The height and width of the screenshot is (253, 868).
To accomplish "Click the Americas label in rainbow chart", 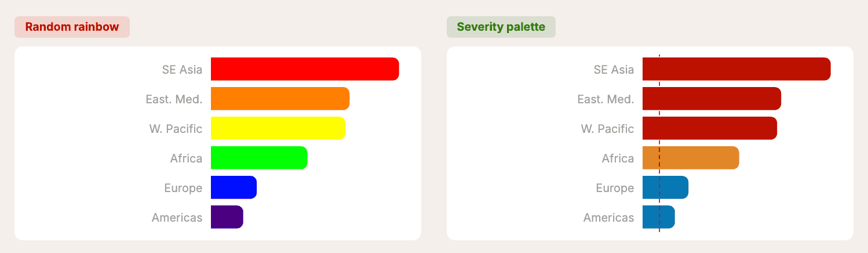I will point(177,218).
